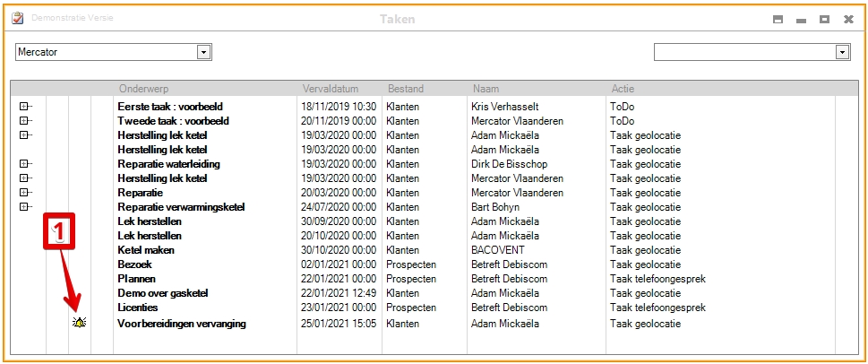Open the empty dropdown at top right
The width and height of the screenshot is (868, 364).
pyautogui.click(x=842, y=53)
